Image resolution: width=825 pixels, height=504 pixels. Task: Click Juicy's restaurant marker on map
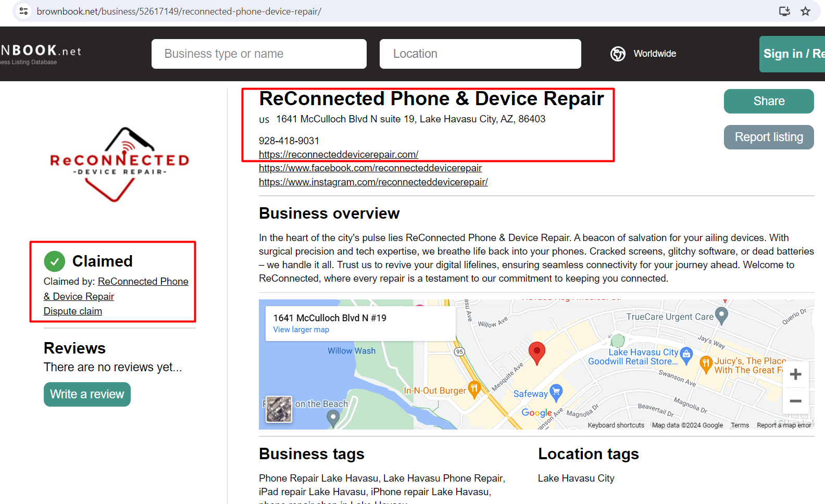tap(706, 364)
